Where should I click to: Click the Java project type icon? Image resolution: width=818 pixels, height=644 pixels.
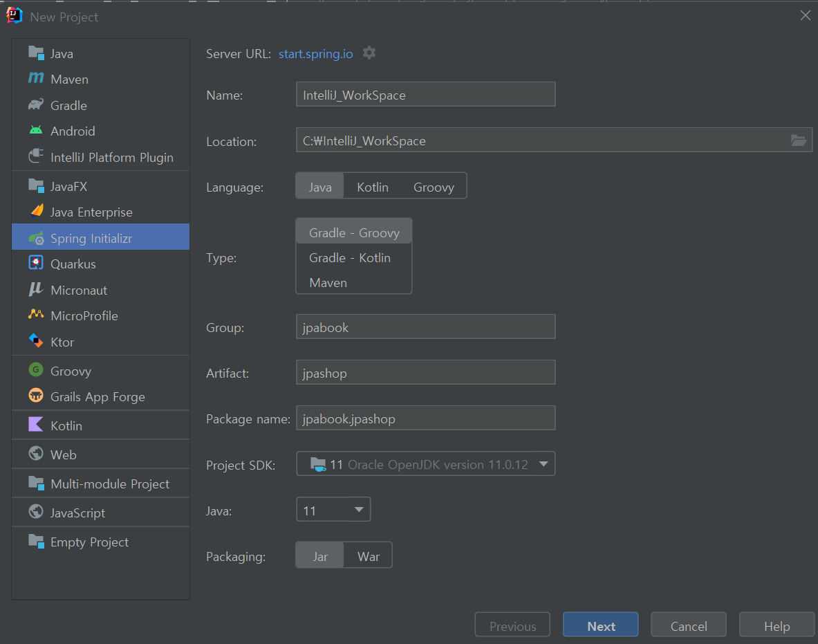36,53
